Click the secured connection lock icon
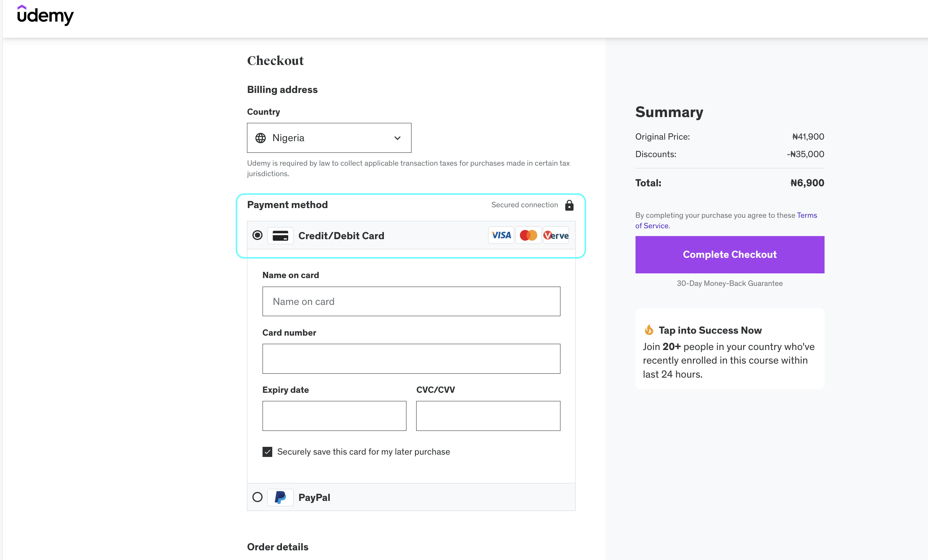This screenshot has height=560, width=928. 569,205
